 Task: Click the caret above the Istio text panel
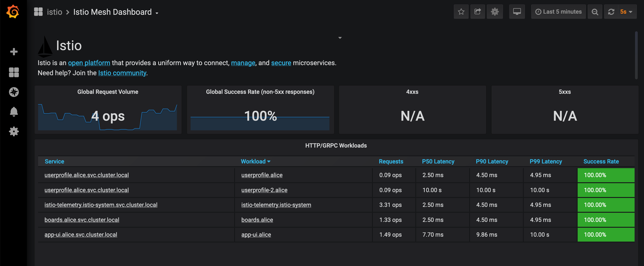(x=340, y=38)
